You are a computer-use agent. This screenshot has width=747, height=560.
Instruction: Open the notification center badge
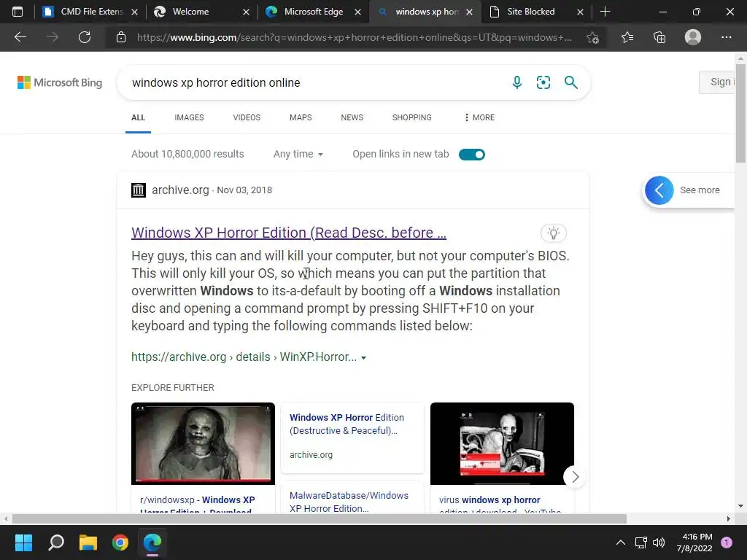(x=727, y=542)
